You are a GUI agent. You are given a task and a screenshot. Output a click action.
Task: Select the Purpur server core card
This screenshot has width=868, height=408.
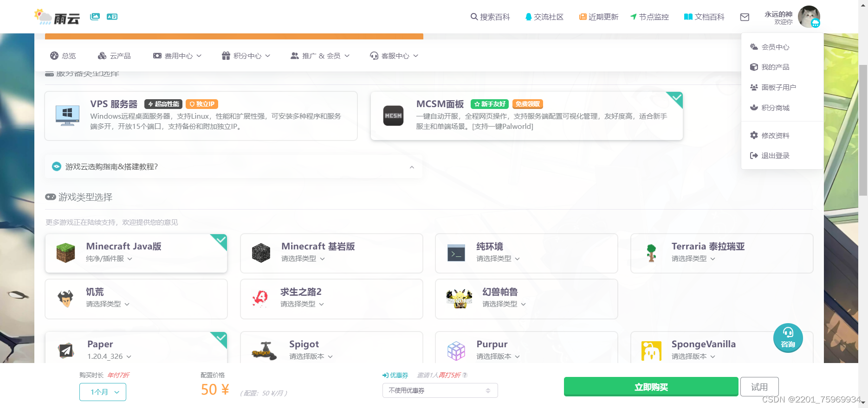(x=526, y=347)
